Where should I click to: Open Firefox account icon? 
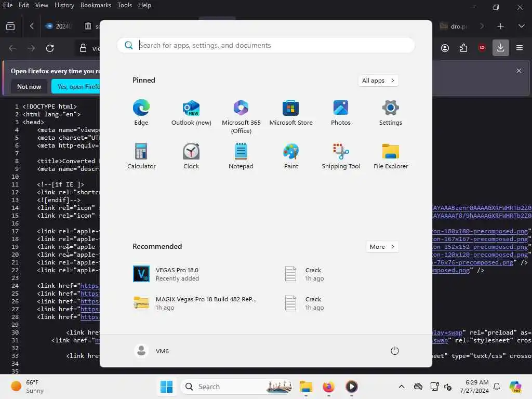tap(445, 48)
